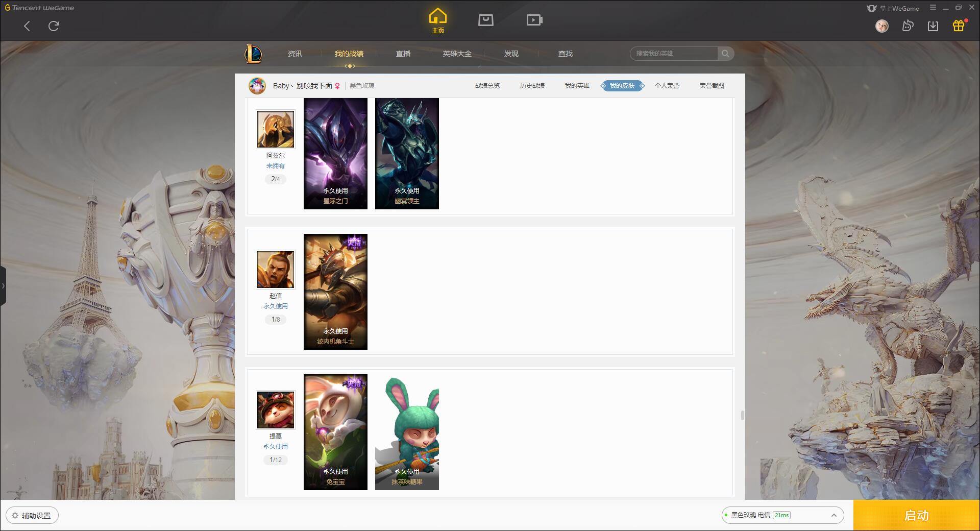Open the 查找 tab
980x531 pixels.
(566, 54)
